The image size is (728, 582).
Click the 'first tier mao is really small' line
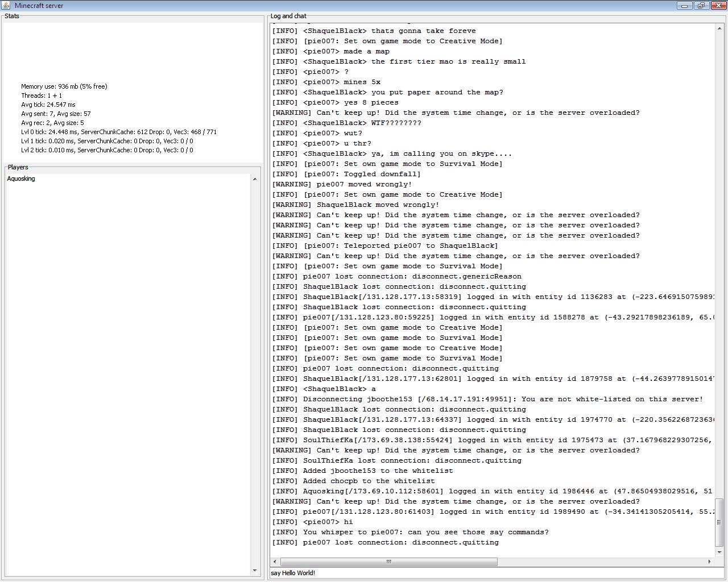point(399,61)
